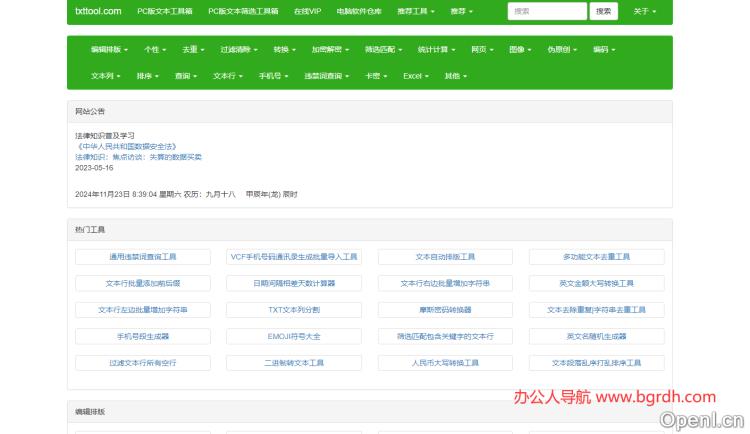The image size is (750, 434).
Task: Go to the 在线VIP page
Action: click(x=308, y=11)
